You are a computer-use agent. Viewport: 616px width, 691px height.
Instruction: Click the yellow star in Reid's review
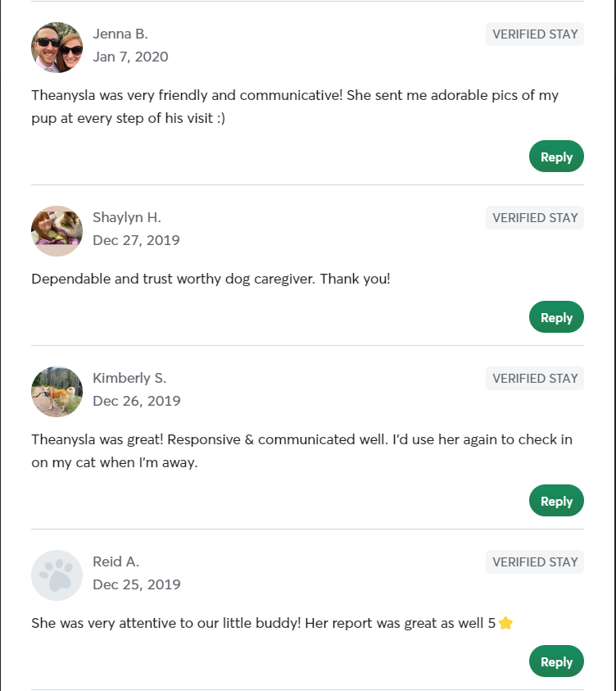click(x=505, y=622)
